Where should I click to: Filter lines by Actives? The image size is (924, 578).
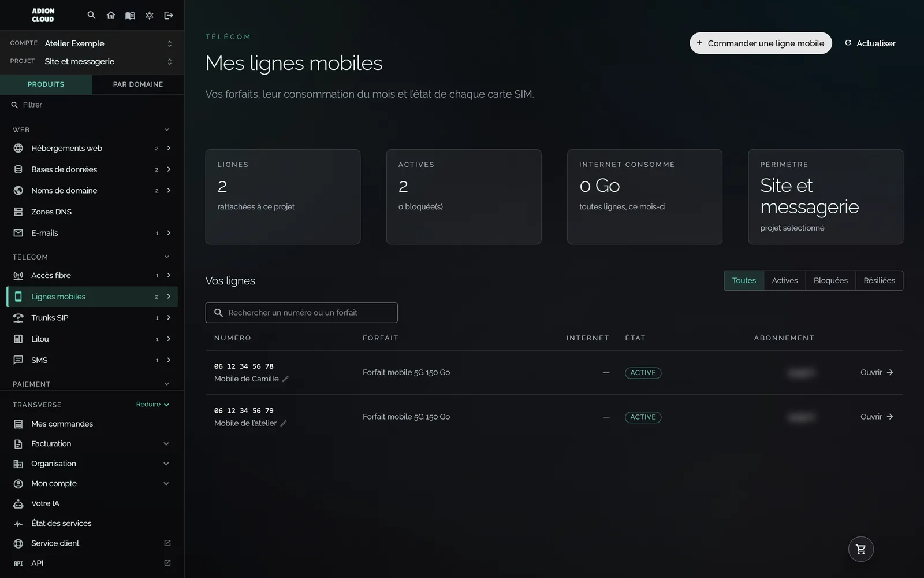784,280
